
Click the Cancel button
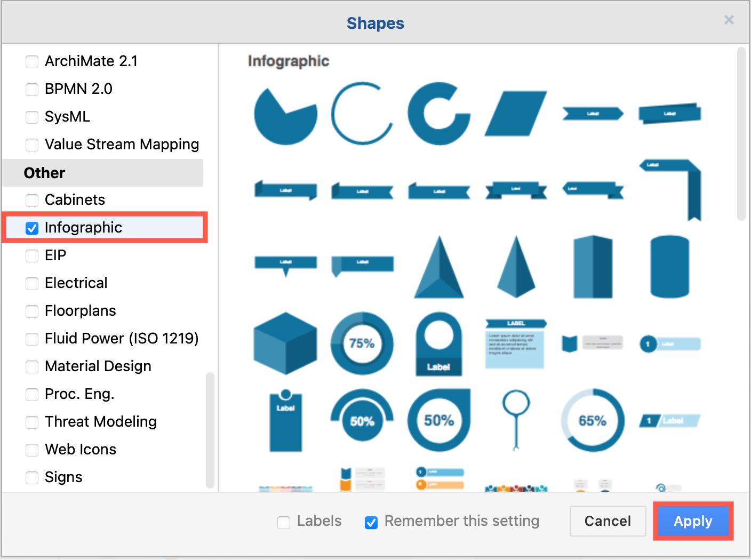pos(608,521)
